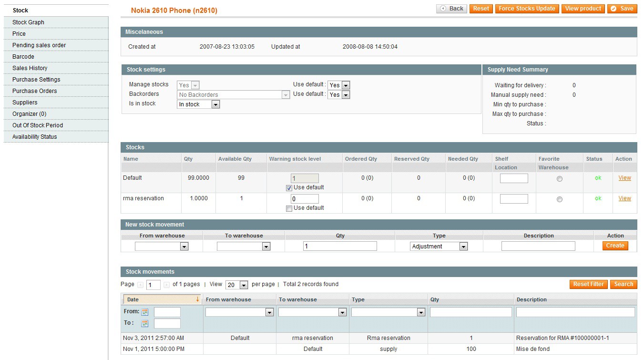Viewport: 644px width, 360px height.
Task: Click warning stock level field for rma reservation
Action: coord(305,199)
